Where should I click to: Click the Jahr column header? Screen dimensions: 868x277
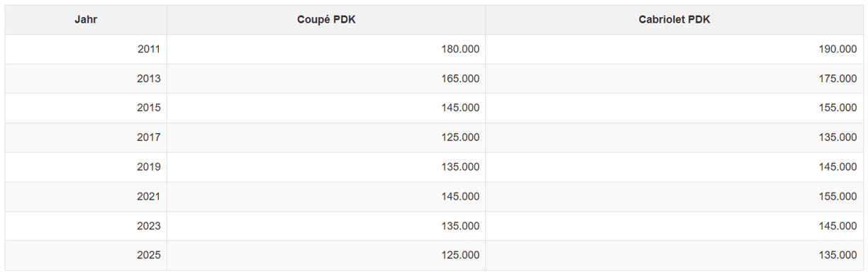[86, 20]
